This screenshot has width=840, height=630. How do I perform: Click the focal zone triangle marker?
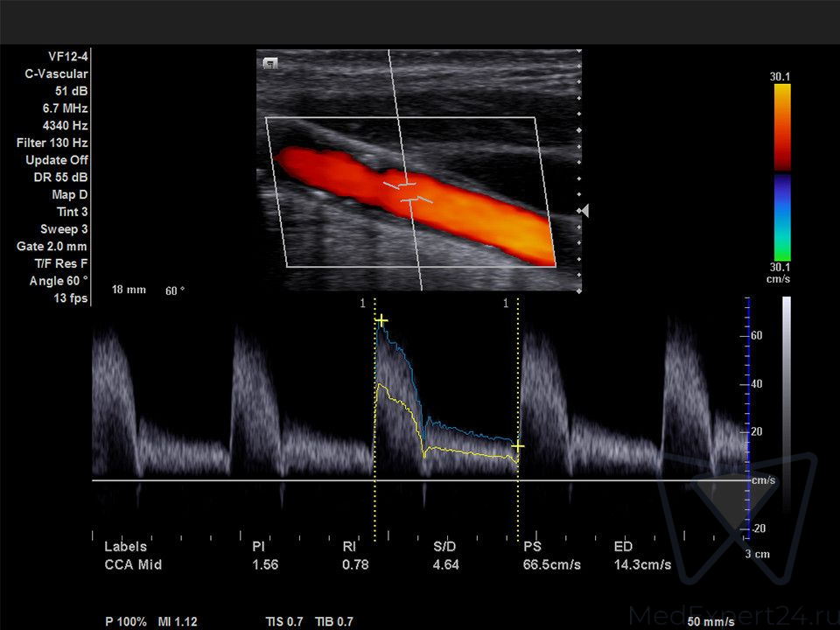point(584,211)
